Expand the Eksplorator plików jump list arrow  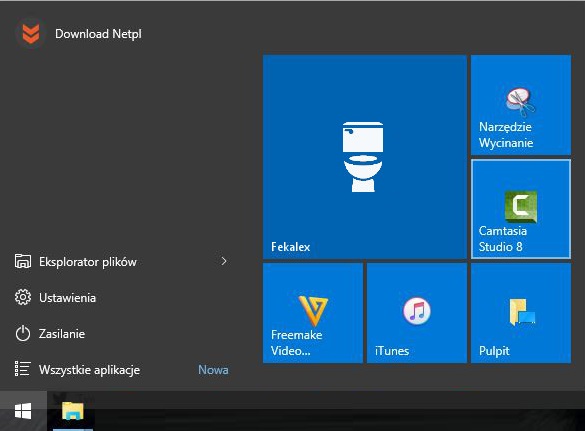(x=224, y=261)
